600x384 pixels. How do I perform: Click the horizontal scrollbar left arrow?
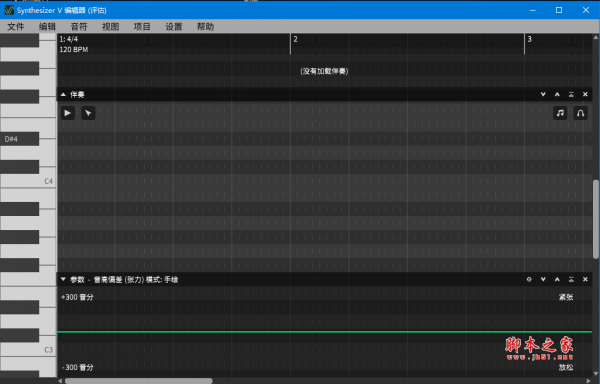[x=60, y=381]
